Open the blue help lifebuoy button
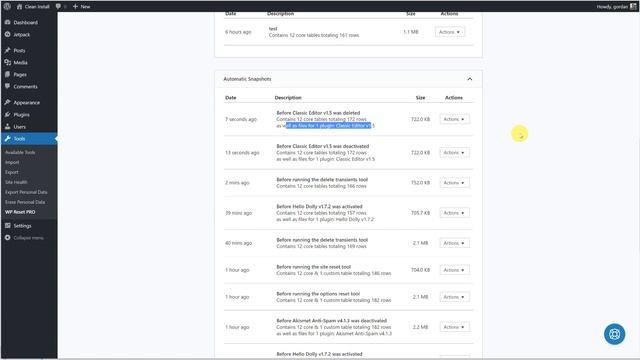640x360 pixels. click(x=614, y=334)
